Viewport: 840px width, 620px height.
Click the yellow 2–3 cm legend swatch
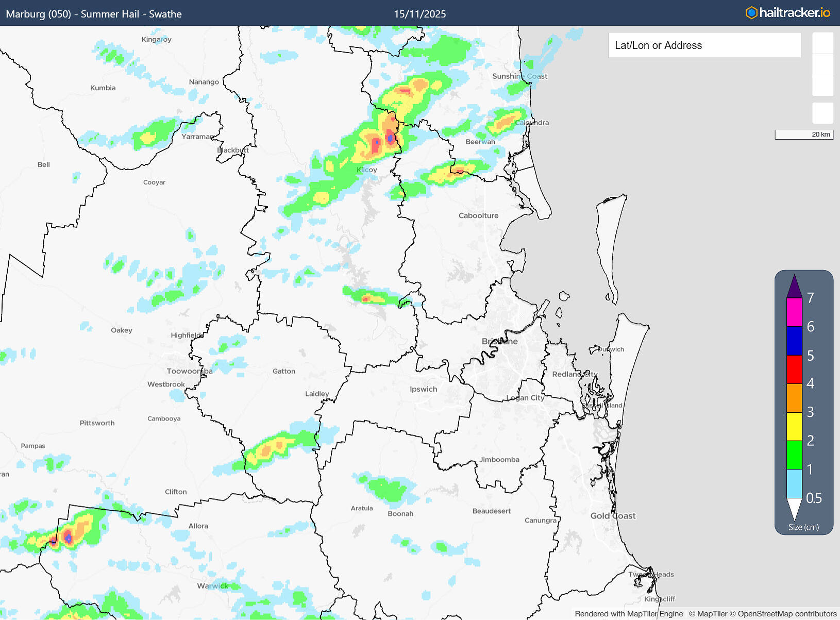(x=794, y=426)
